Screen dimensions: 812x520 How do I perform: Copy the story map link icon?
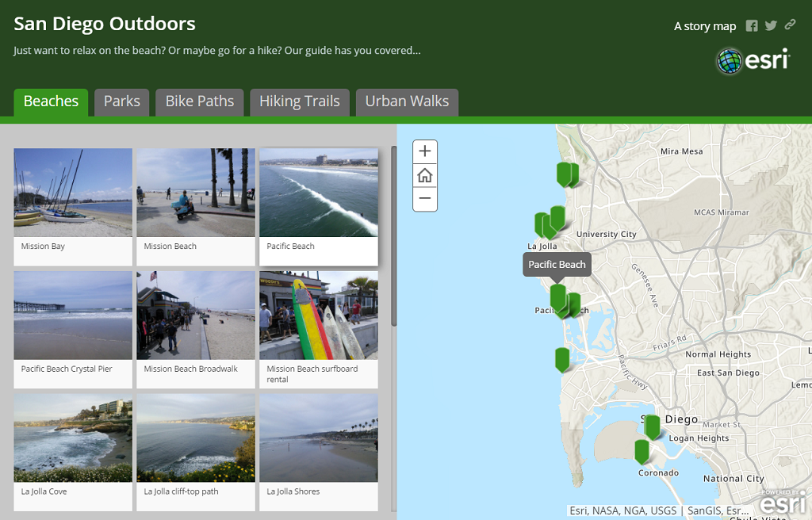790,25
